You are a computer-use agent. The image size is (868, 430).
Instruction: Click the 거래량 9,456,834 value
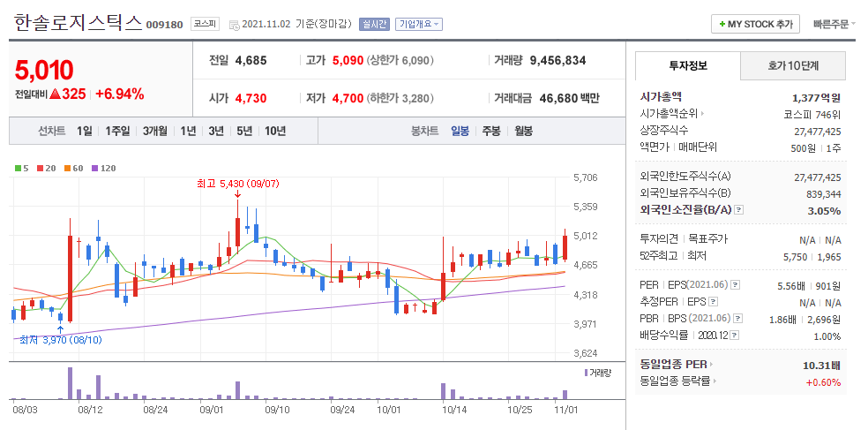pyautogui.click(x=558, y=60)
